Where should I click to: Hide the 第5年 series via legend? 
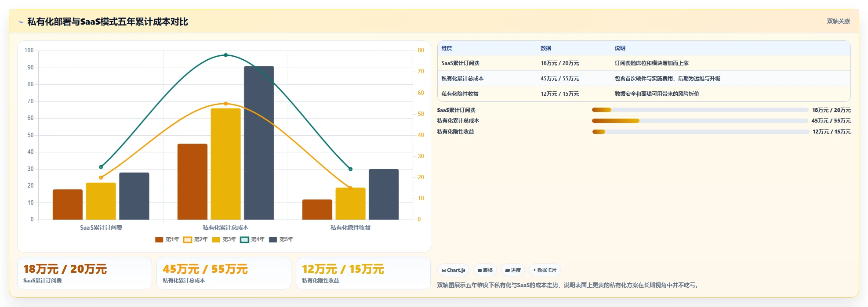click(281, 240)
